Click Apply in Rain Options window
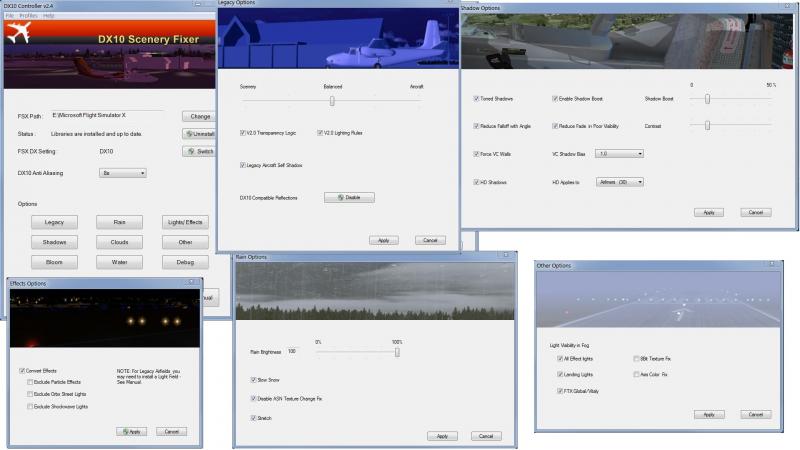 click(x=442, y=436)
